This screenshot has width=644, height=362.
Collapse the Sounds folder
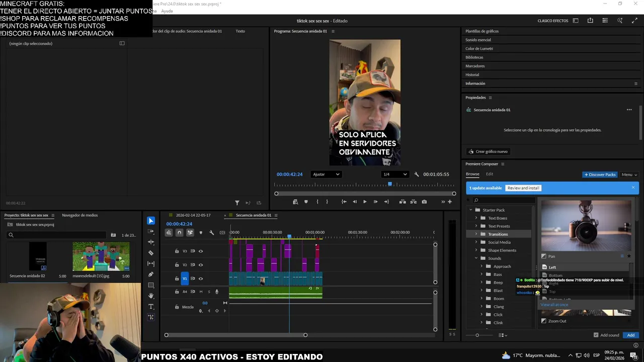476,258
